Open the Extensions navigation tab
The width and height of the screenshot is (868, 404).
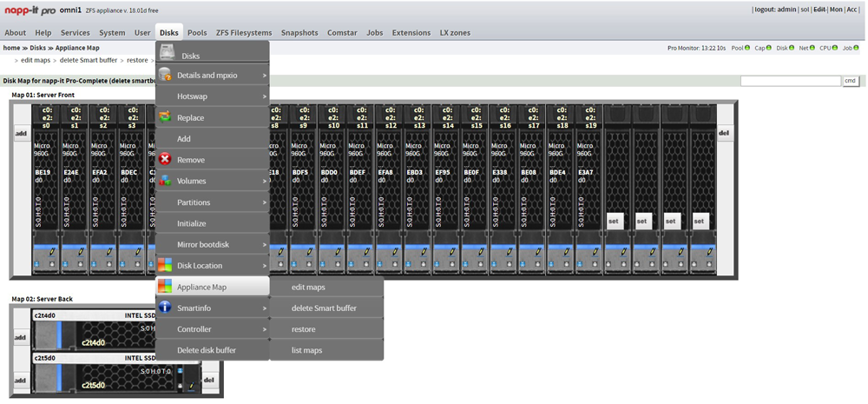411,33
